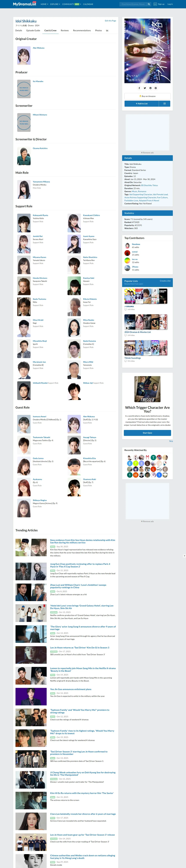Open Yeo Jin Goo enlistment article

(71, 689)
